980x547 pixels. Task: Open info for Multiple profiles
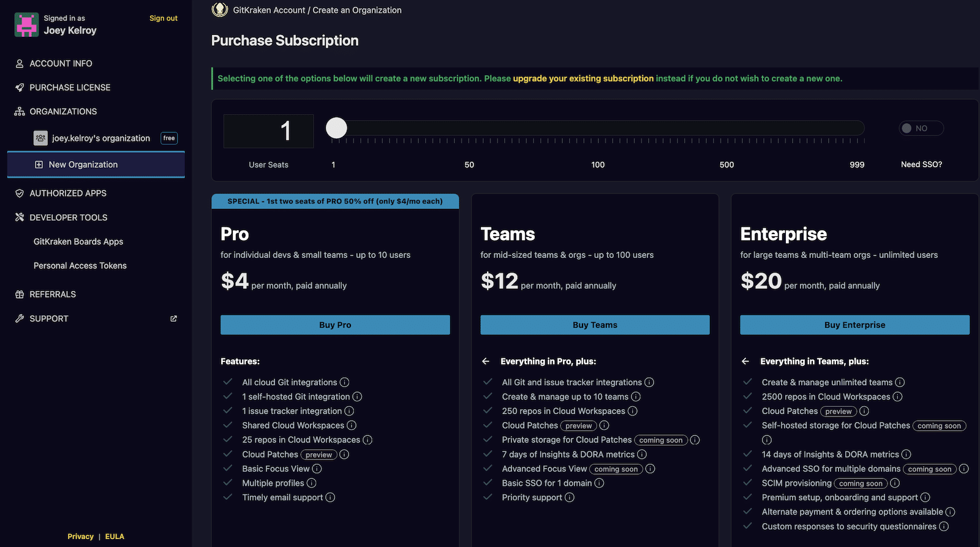pyautogui.click(x=311, y=483)
